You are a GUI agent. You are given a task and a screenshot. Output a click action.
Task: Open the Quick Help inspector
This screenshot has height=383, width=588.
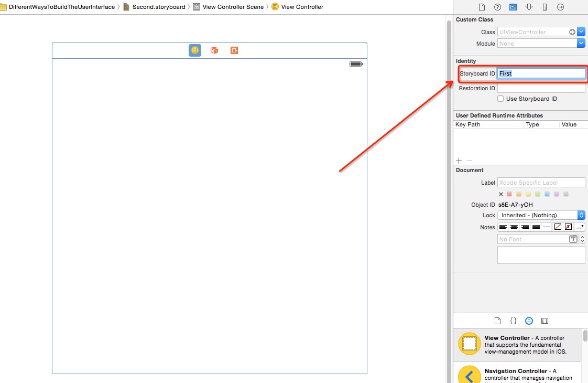pyautogui.click(x=497, y=7)
